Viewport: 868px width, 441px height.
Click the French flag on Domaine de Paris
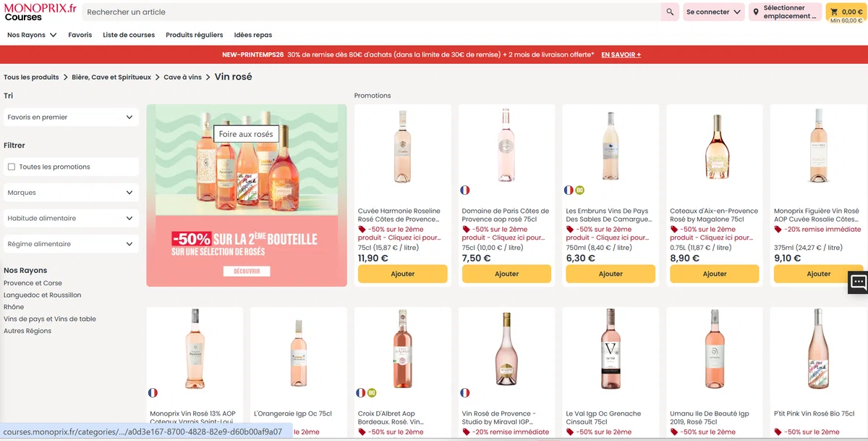pyautogui.click(x=465, y=190)
